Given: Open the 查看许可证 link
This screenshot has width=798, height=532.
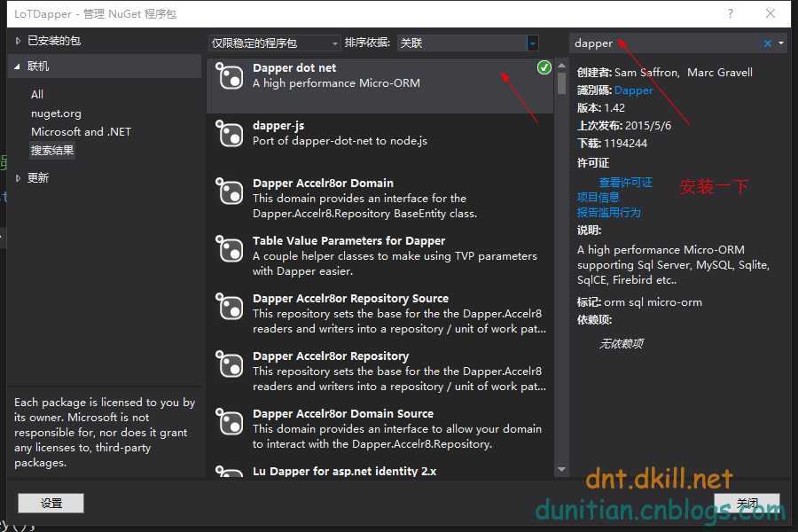Looking at the screenshot, I should pos(625,183).
